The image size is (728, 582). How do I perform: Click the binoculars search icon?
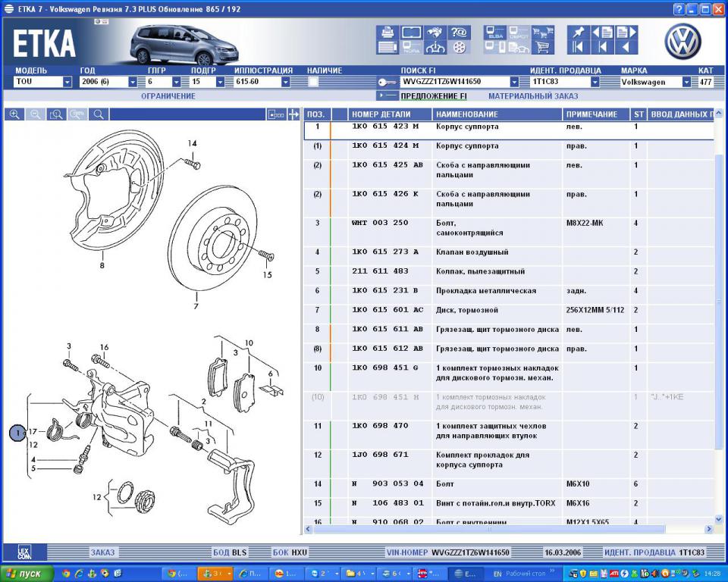pyautogui.click(x=435, y=32)
